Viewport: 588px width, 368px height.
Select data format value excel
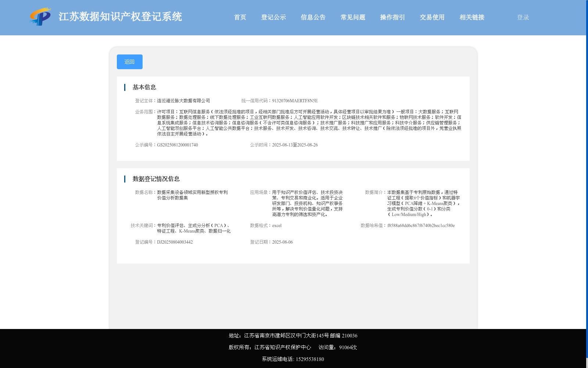(x=277, y=226)
